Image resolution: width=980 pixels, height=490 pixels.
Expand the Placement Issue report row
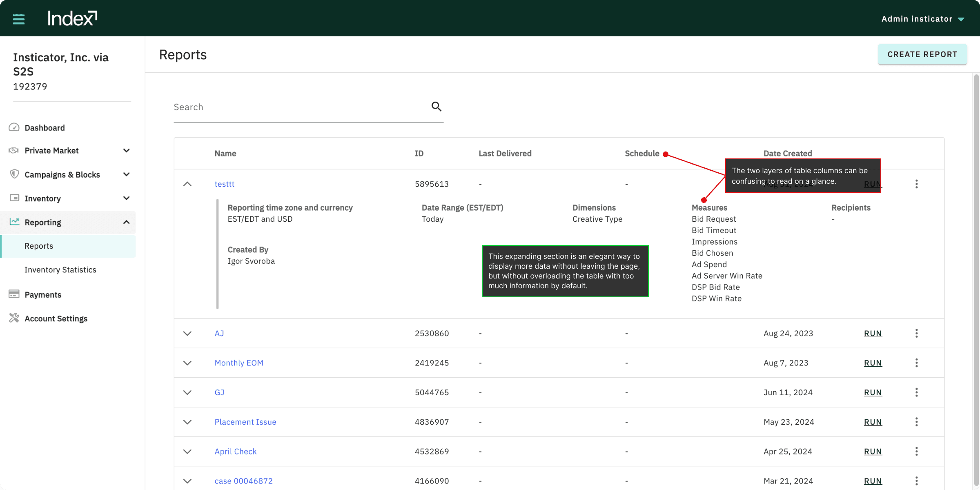(187, 422)
